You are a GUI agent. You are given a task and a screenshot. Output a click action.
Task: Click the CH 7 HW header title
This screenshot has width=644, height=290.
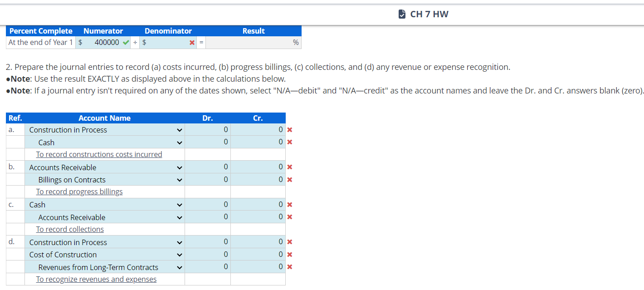[429, 14]
